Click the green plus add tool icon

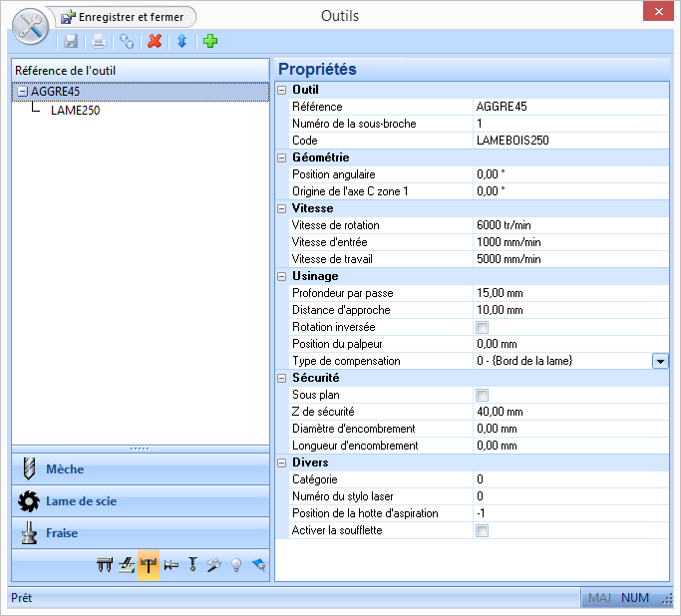coord(209,41)
